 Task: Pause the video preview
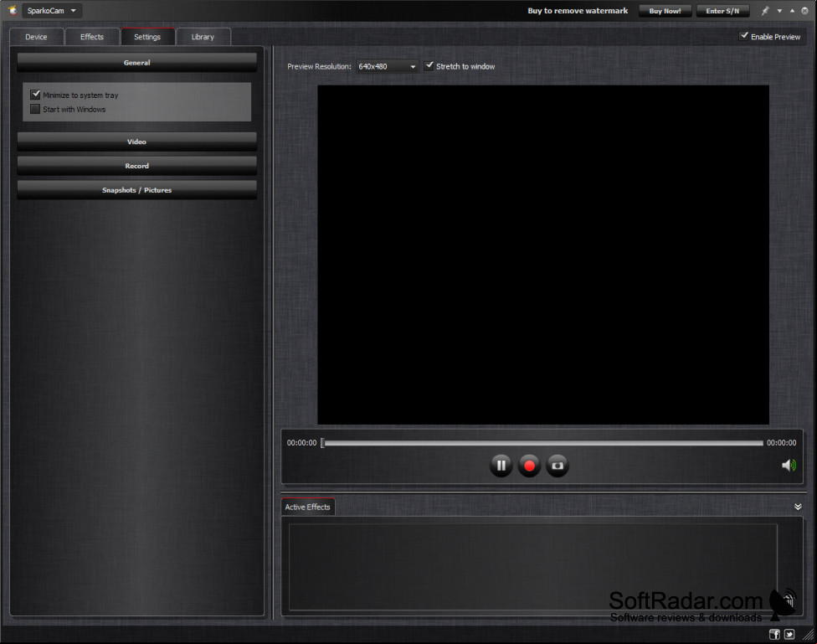tap(501, 465)
